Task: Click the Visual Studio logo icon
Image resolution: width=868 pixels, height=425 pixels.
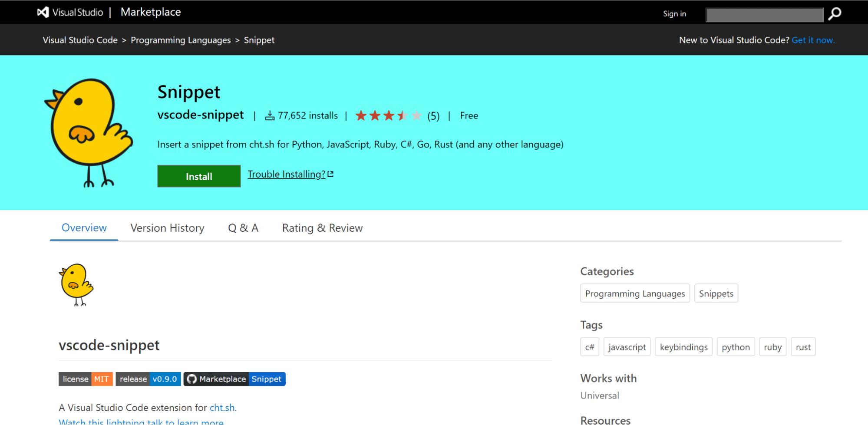Action: pos(43,12)
